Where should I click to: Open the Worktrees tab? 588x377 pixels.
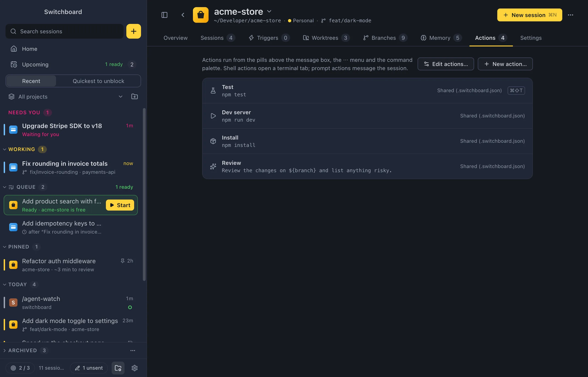(327, 38)
